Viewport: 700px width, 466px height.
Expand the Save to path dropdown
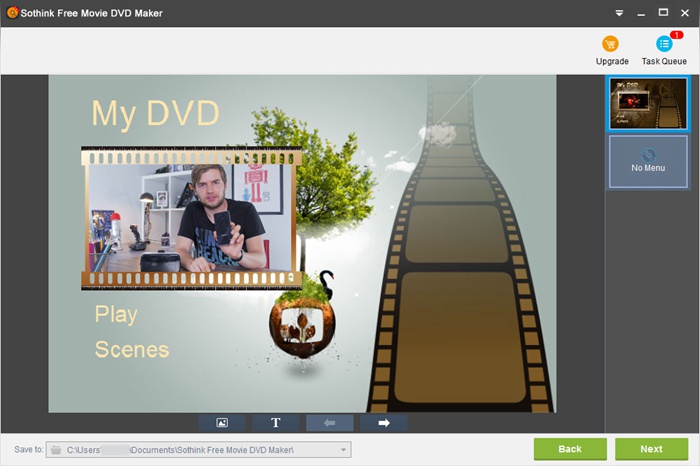coord(343,449)
